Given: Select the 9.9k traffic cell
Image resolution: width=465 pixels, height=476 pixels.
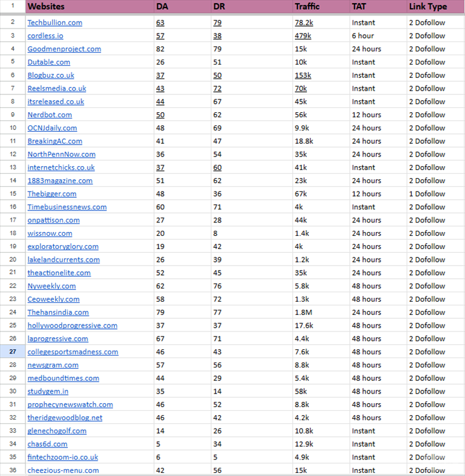Looking at the screenshot, I should 321,128.
